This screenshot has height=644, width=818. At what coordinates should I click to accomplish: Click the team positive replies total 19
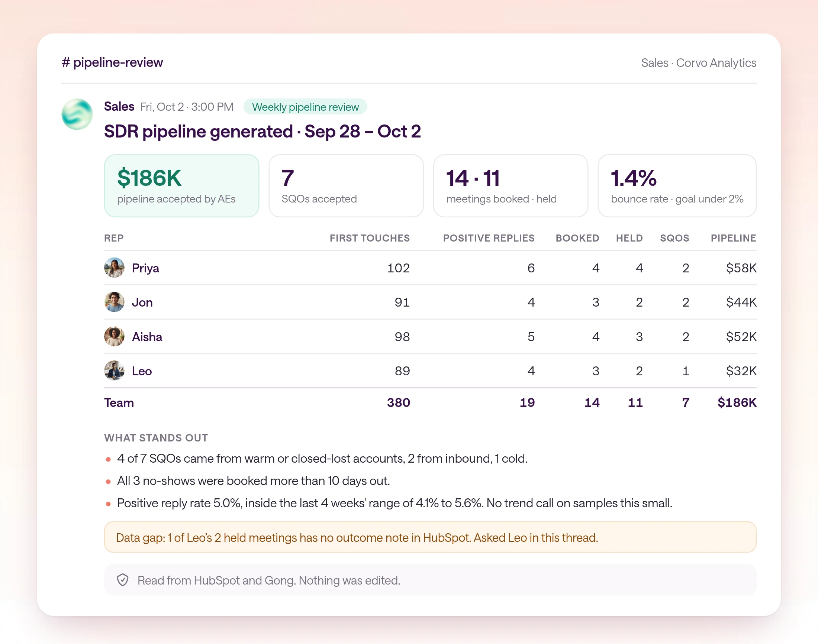pyautogui.click(x=527, y=403)
